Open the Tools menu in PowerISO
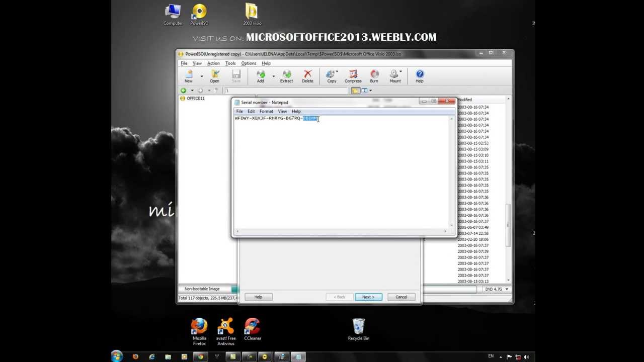 230,63
